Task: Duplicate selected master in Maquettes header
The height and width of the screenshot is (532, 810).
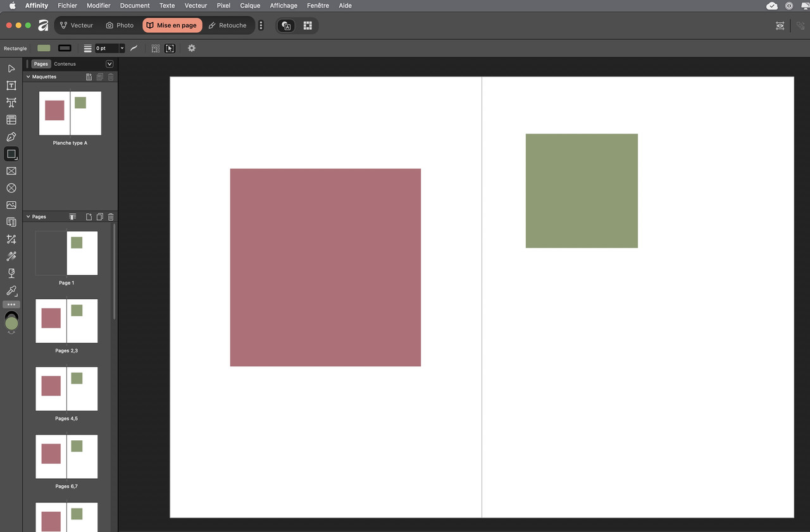Action: pyautogui.click(x=99, y=77)
